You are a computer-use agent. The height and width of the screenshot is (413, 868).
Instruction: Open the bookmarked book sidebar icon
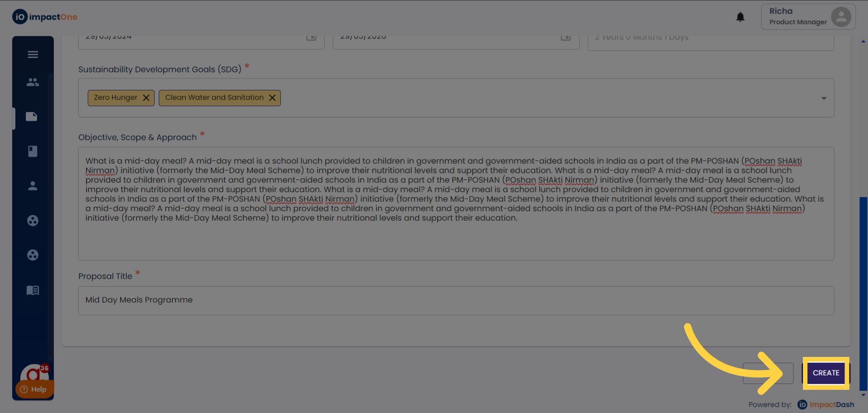coord(33,151)
